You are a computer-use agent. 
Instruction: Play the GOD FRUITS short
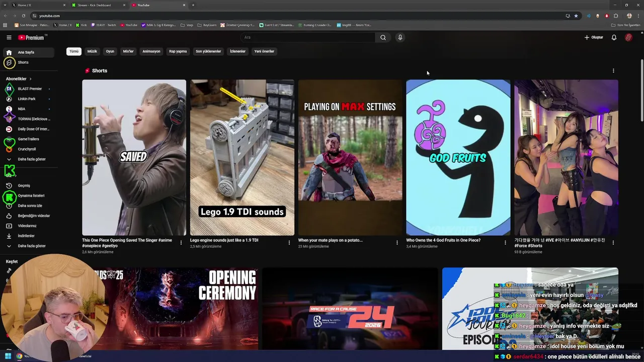[458, 157]
